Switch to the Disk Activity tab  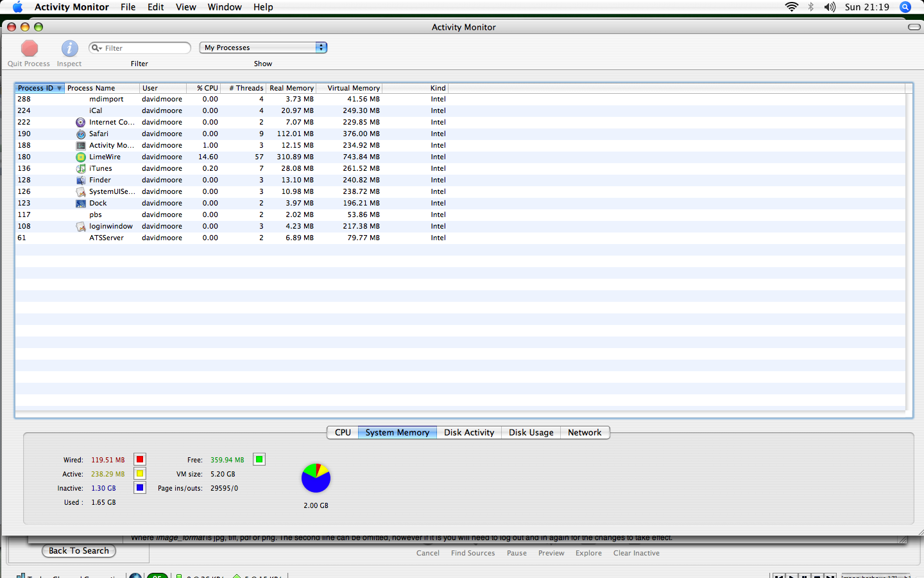[x=469, y=432]
